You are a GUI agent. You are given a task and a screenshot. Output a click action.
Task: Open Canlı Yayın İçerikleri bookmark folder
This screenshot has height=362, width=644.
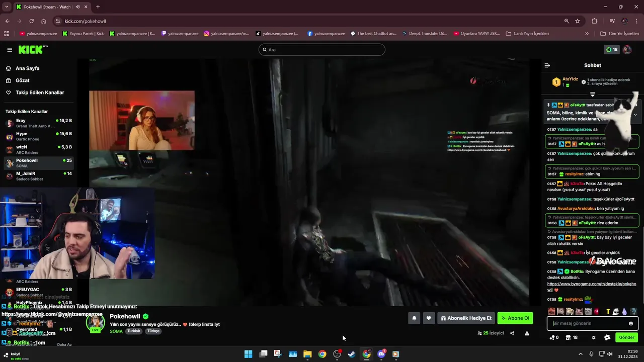coord(527,34)
